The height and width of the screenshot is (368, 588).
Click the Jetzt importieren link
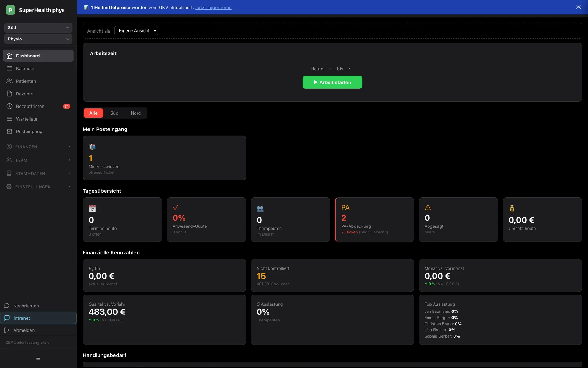(x=213, y=7)
